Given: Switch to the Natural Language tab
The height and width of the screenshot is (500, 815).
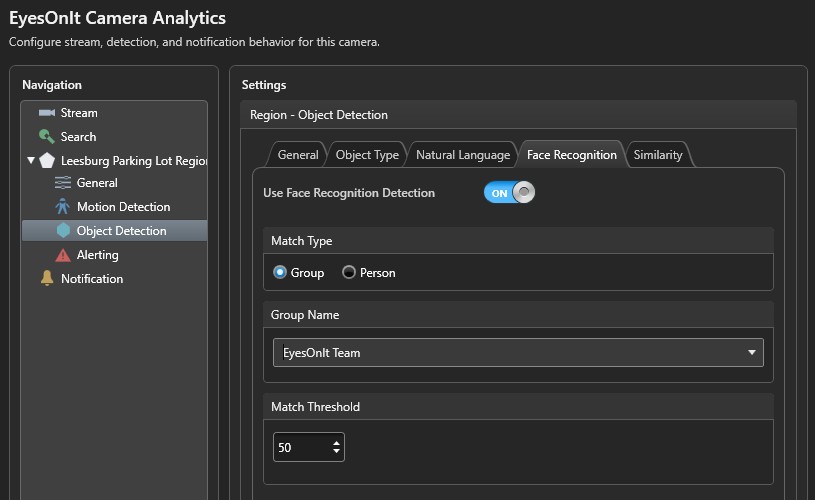Looking at the screenshot, I should 463,155.
